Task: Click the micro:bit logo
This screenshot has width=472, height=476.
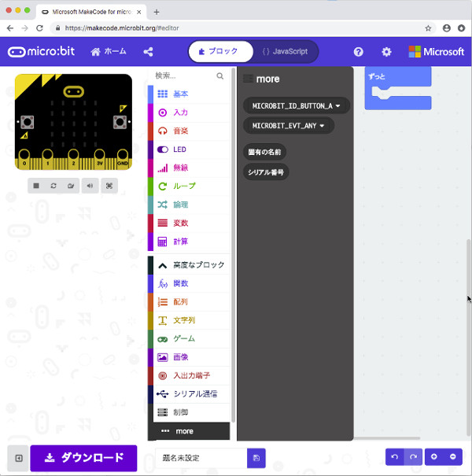Action: [41, 52]
